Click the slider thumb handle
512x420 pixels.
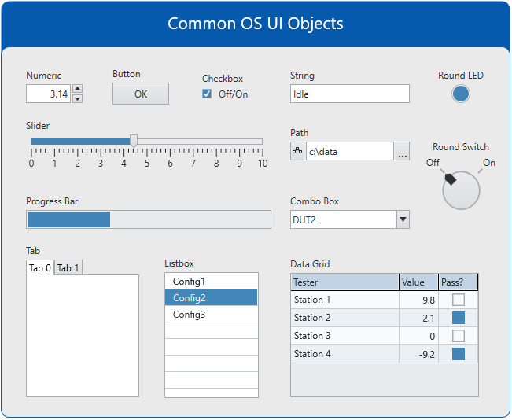pyautogui.click(x=134, y=141)
